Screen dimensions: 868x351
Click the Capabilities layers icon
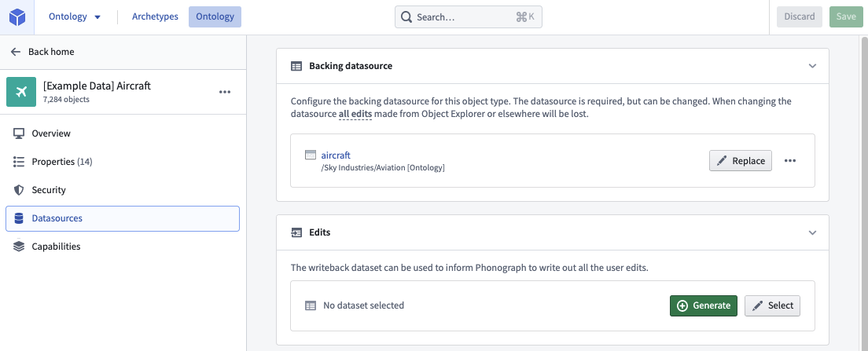pos(19,247)
